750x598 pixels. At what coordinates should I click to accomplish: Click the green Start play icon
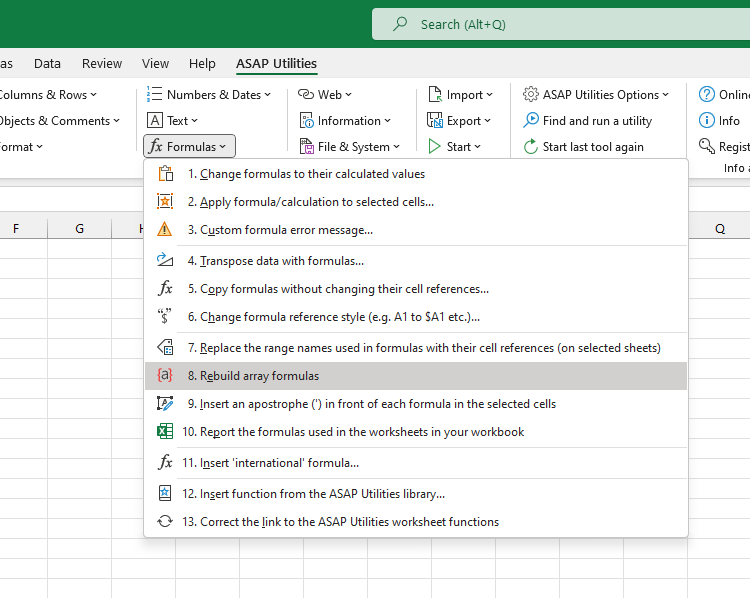point(434,146)
